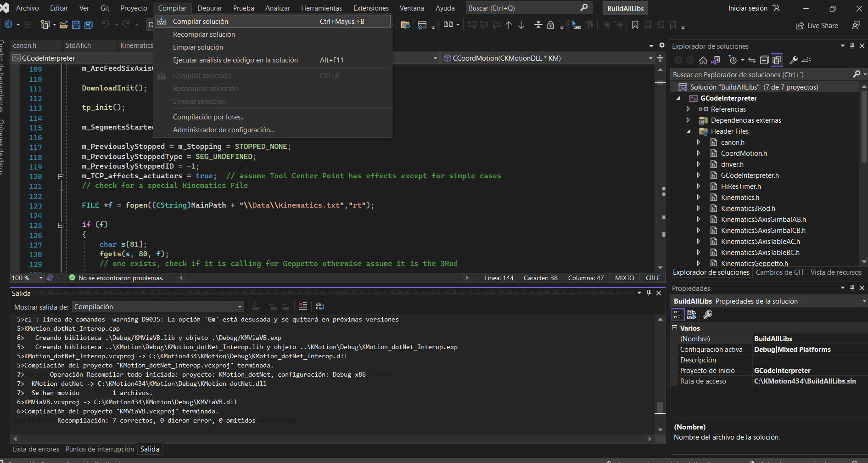Toggle categorized view in Properties panel
The width and height of the screenshot is (868, 463).
coord(678,315)
